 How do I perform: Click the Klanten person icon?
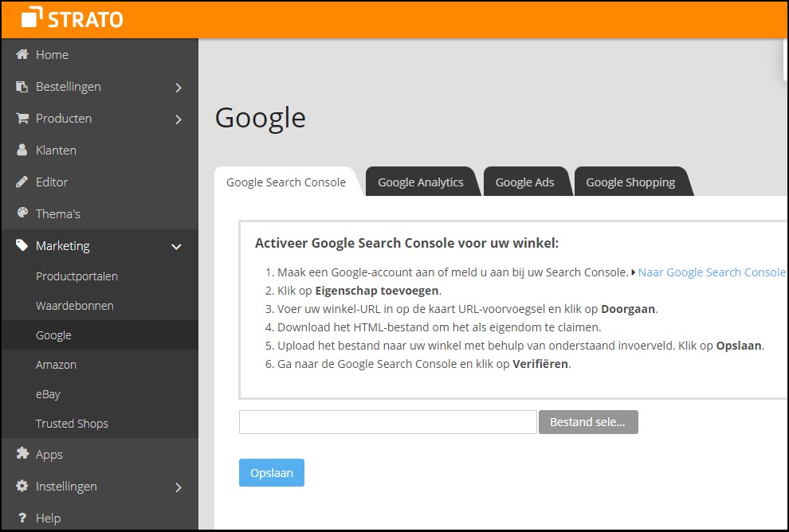[x=22, y=150]
